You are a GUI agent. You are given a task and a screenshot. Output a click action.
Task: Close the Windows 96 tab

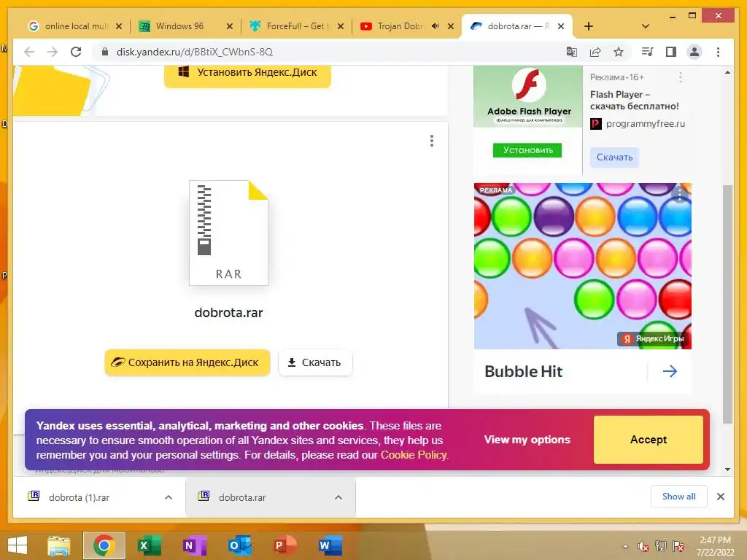230,26
